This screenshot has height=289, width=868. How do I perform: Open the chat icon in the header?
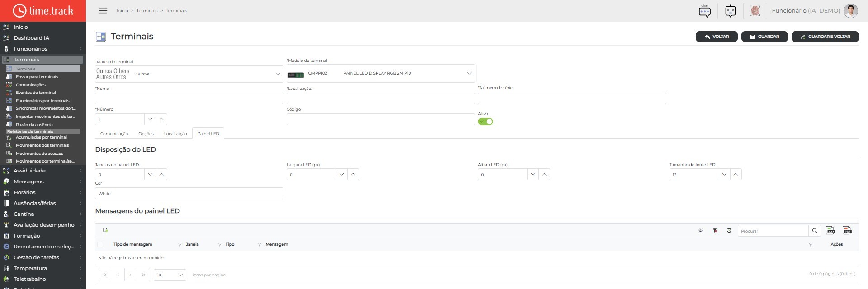(x=704, y=11)
